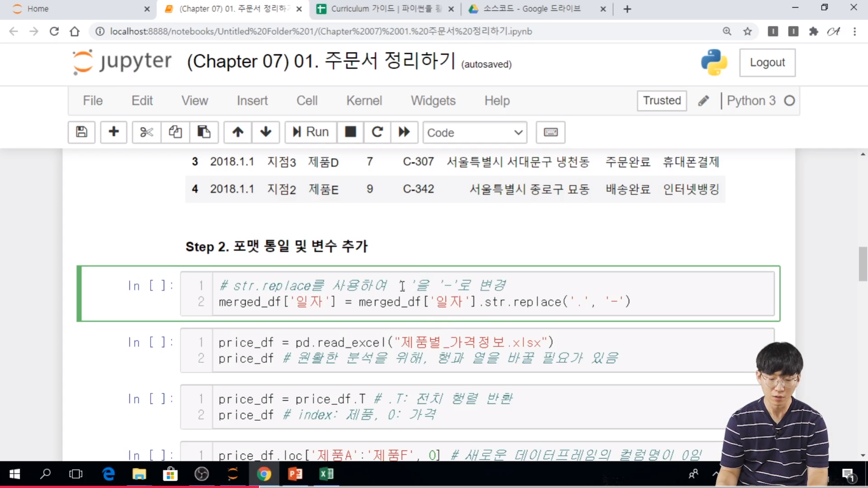Viewport: 868px width, 488px height.
Task: Open the Kernel menu
Action: pyautogui.click(x=364, y=100)
